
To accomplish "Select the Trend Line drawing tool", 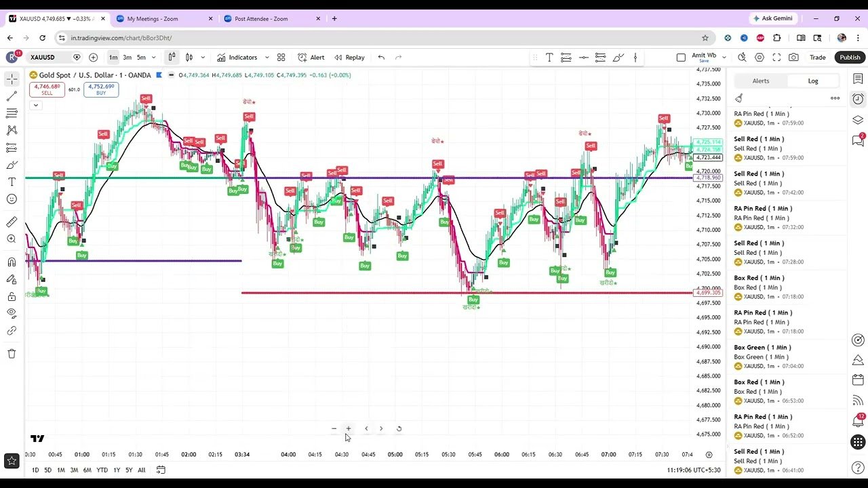I will (x=12, y=96).
